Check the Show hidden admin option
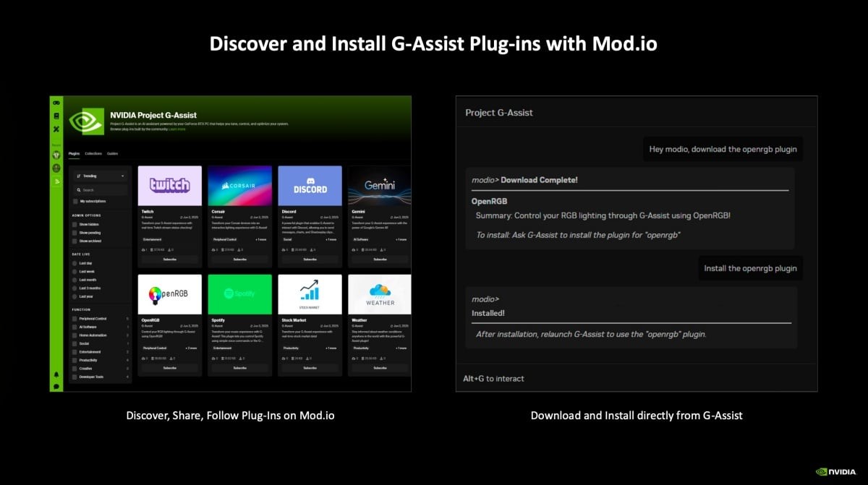 point(74,225)
